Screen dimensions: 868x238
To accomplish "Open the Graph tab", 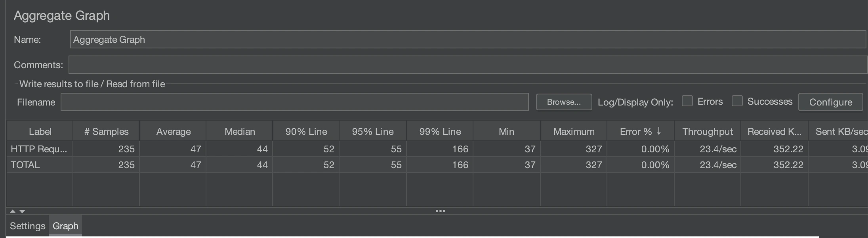I will [65, 226].
